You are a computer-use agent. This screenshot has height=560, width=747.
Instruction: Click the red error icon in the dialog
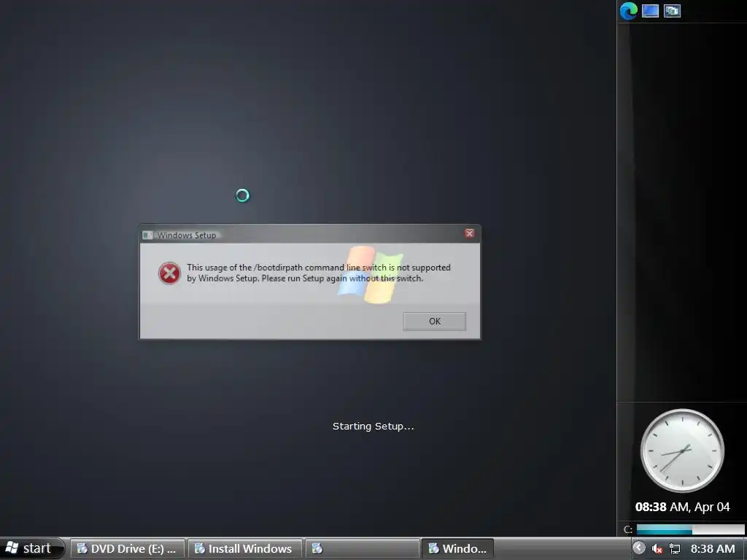click(169, 273)
